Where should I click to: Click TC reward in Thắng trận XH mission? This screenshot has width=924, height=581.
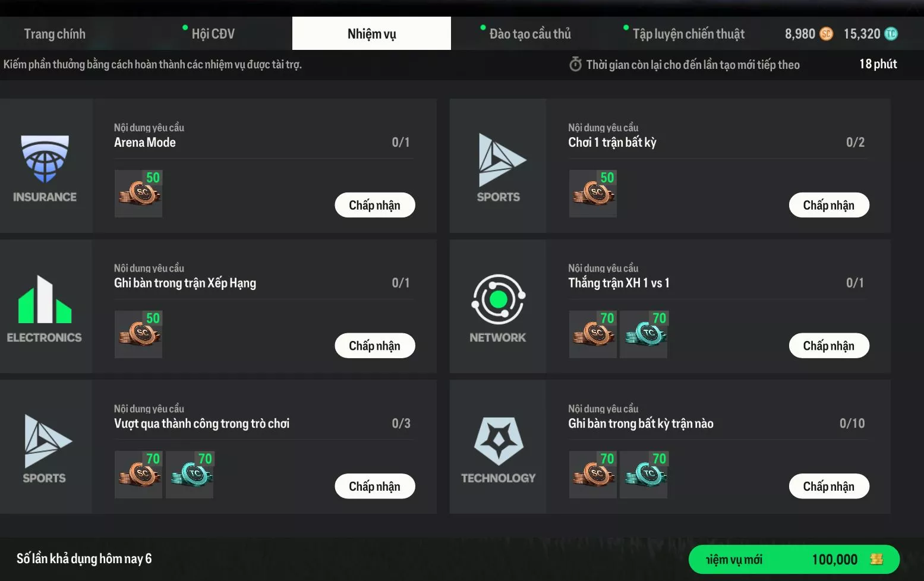coord(644,334)
